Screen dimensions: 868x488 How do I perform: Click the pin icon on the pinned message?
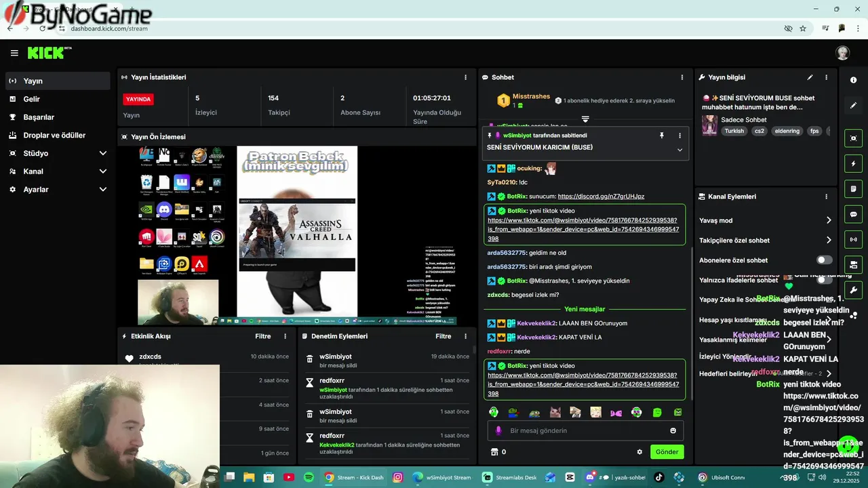tap(662, 136)
